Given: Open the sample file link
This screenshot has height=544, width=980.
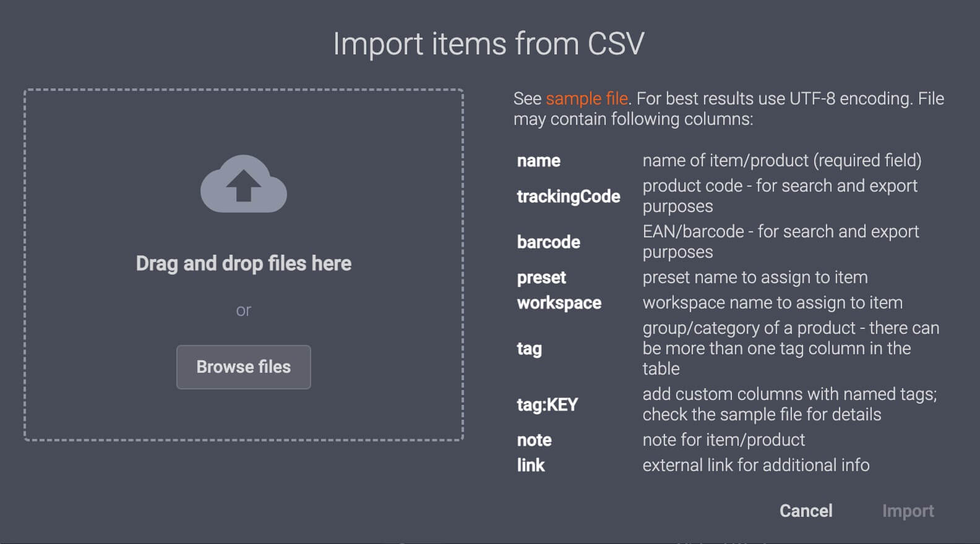Looking at the screenshot, I should (x=587, y=98).
